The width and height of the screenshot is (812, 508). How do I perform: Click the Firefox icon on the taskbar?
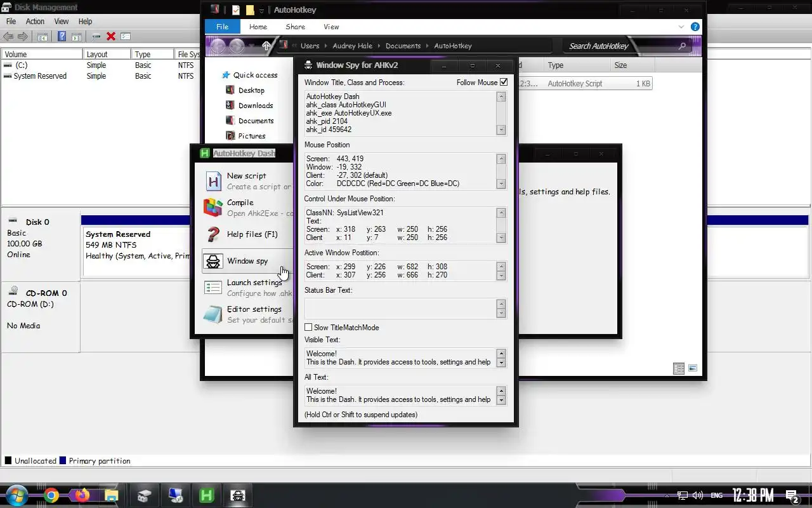tap(82, 495)
